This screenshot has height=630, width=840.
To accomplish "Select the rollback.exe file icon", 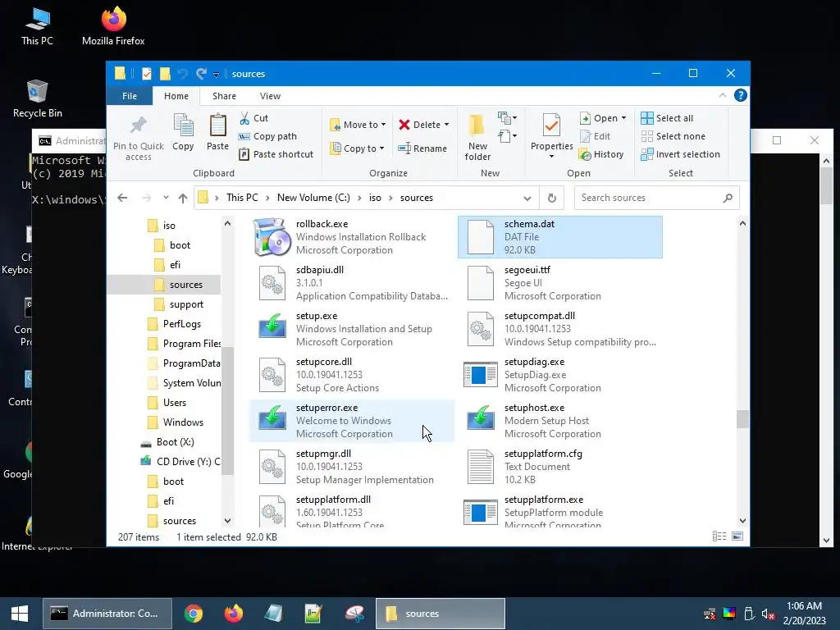I will coord(272,237).
